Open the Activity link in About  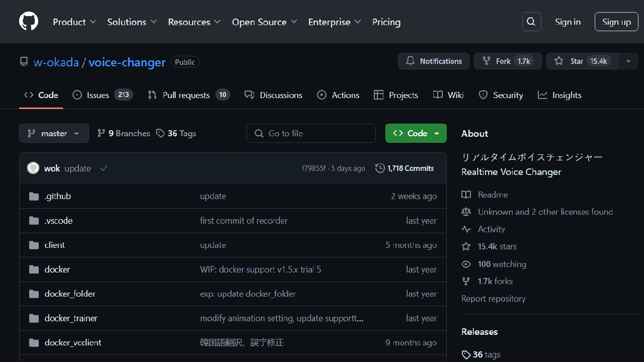[491, 229]
